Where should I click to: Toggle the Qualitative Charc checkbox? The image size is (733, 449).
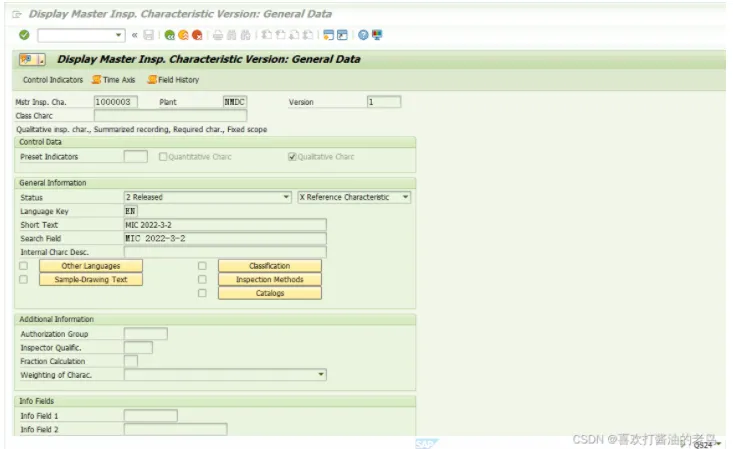click(x=292, y=157)
